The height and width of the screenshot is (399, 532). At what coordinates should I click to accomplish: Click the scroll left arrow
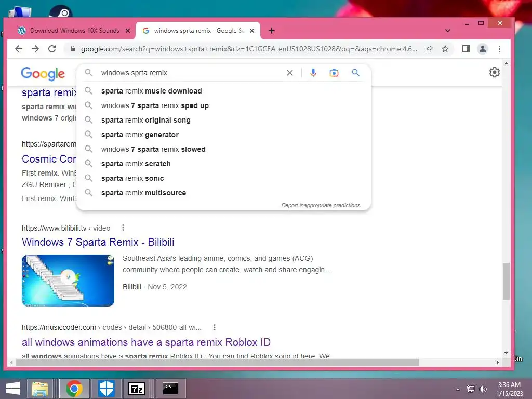(11, 362)
